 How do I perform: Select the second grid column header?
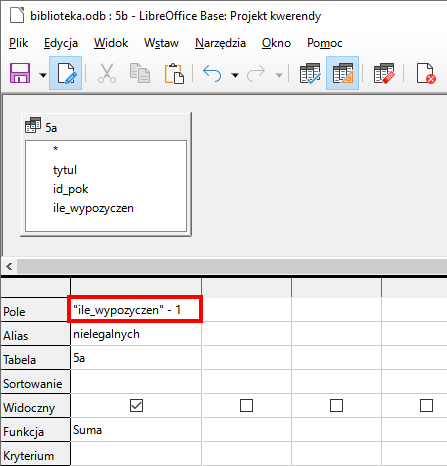[x=247, y=287]
